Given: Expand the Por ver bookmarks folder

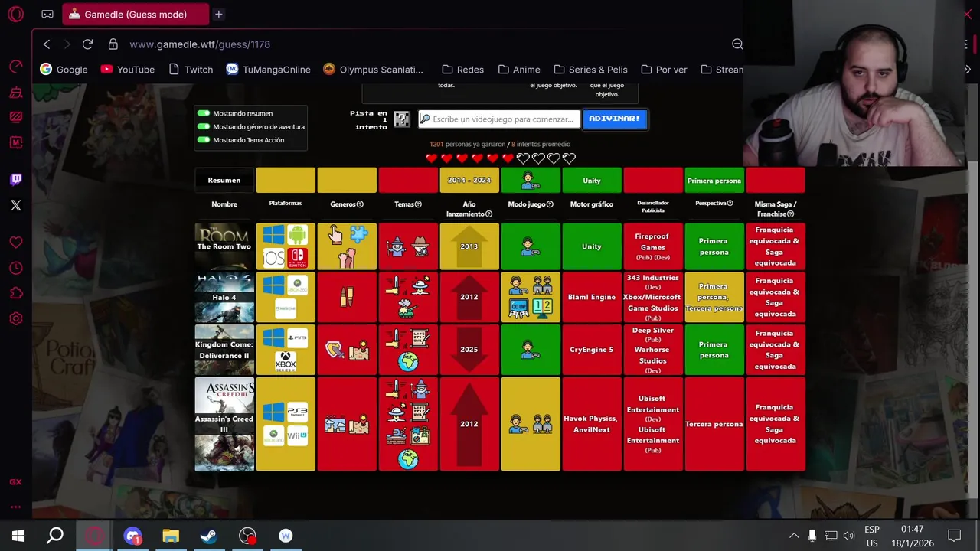Looking at the screenshot, I should [x=664, y=70].
